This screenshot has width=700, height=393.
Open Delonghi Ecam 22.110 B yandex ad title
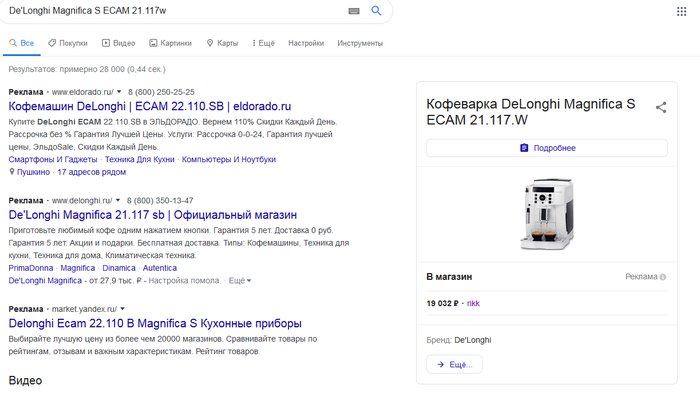click(x=155, y=323)
